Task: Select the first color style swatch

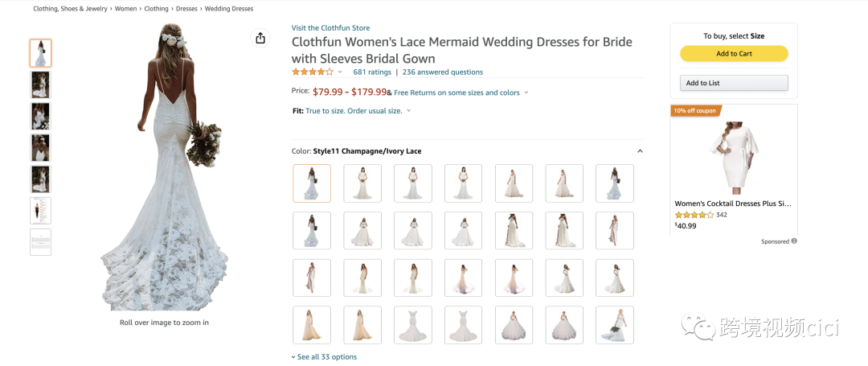Action: tap(312, 183)
